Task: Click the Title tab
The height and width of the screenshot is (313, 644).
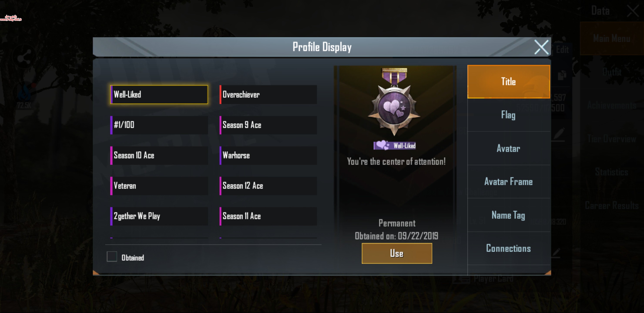Action: point(509,82)
